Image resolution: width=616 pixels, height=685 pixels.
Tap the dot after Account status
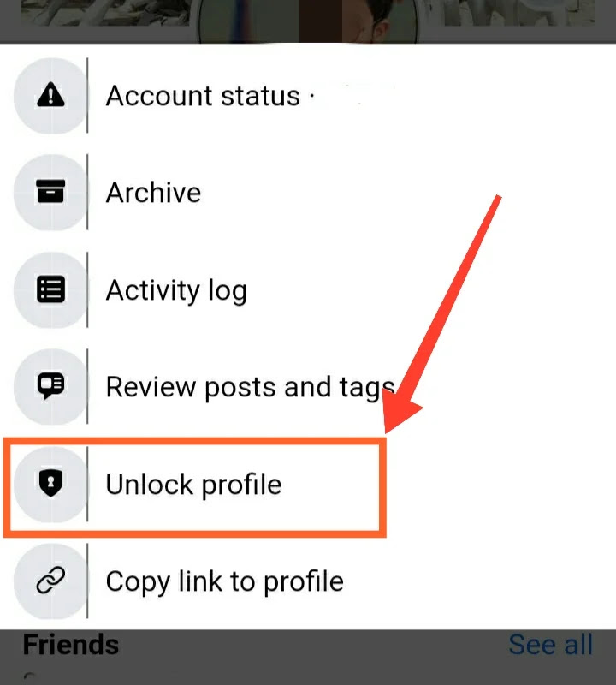(x=312, y=95)
